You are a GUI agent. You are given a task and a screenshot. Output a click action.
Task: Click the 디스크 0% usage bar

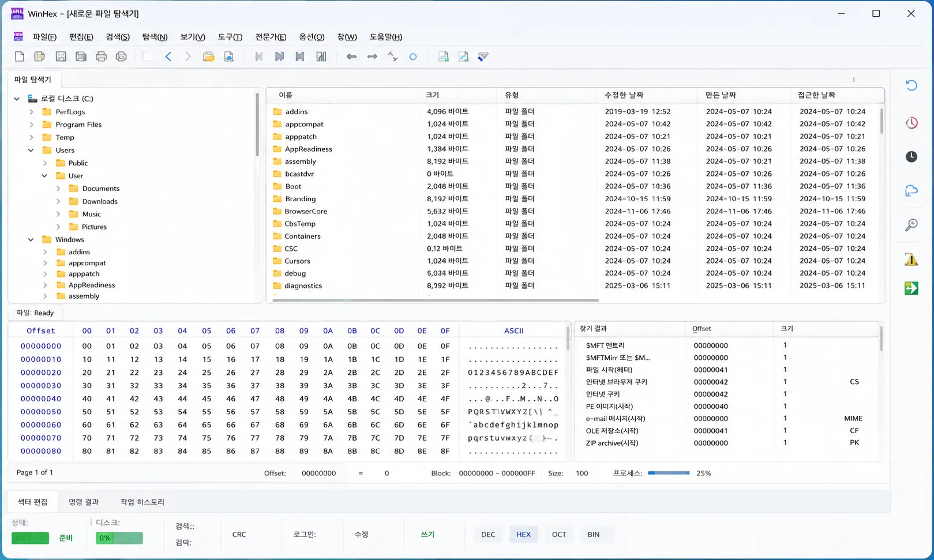(x=119, y=538)
